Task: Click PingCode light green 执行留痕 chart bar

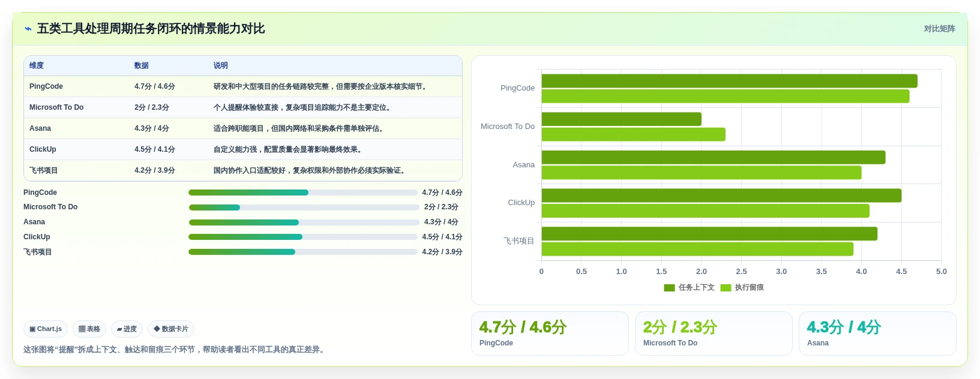Action: [726, 96]
